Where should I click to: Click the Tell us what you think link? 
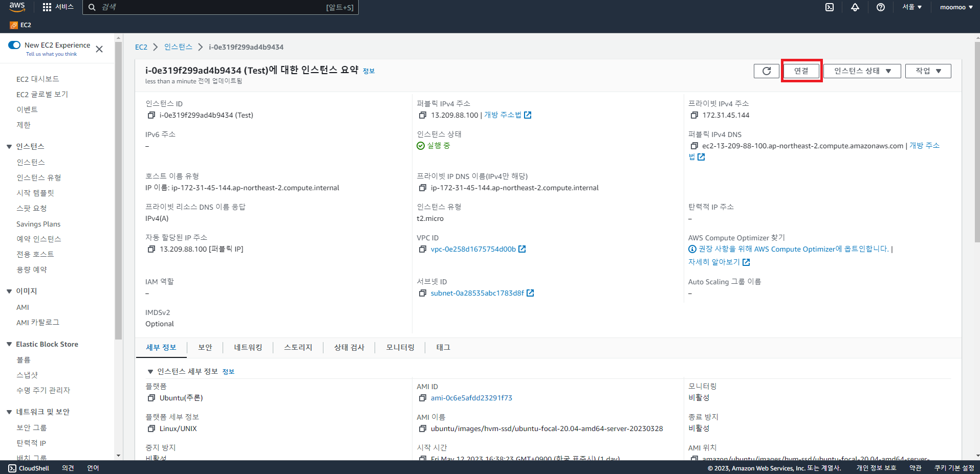pyautogui.click(x=51, y=54)
